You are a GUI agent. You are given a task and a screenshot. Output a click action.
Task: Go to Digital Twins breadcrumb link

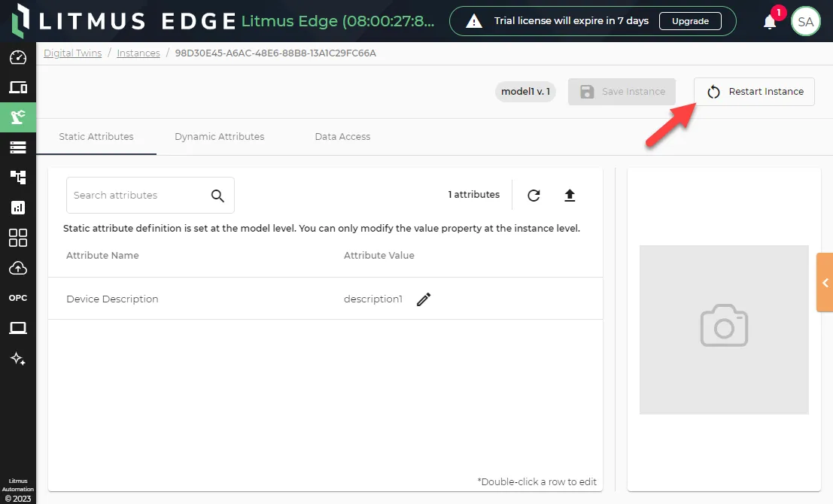click(73, 53)
